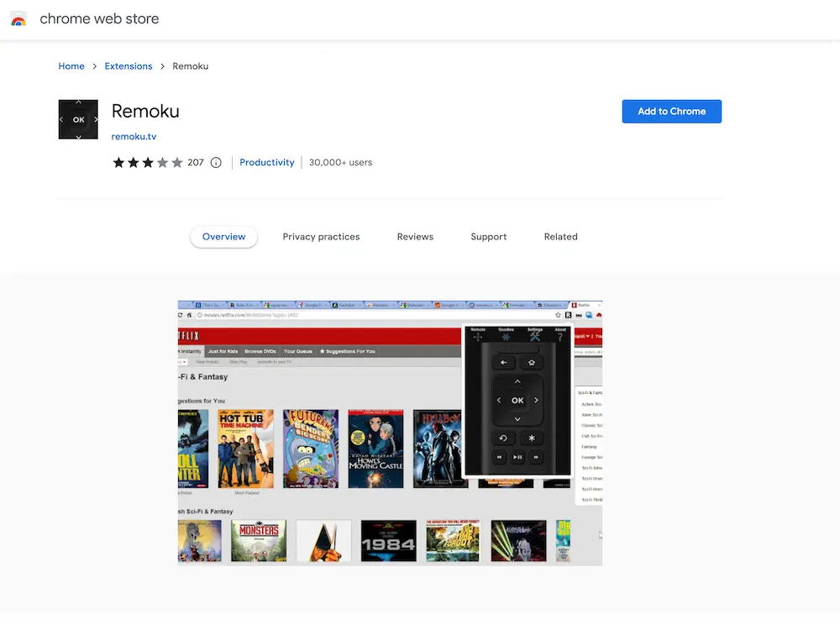
Task: Open the Extensions breadcrumb link
Action: click(128, 66)
